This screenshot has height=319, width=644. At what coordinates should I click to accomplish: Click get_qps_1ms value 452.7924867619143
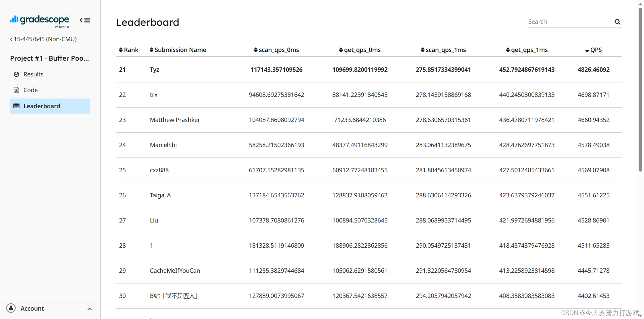coord(527,70)
